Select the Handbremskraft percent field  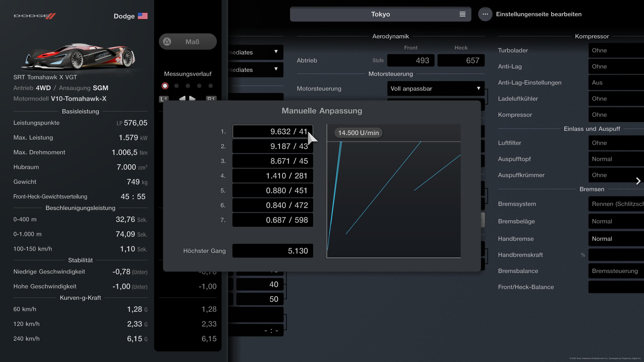click(616, 255)
